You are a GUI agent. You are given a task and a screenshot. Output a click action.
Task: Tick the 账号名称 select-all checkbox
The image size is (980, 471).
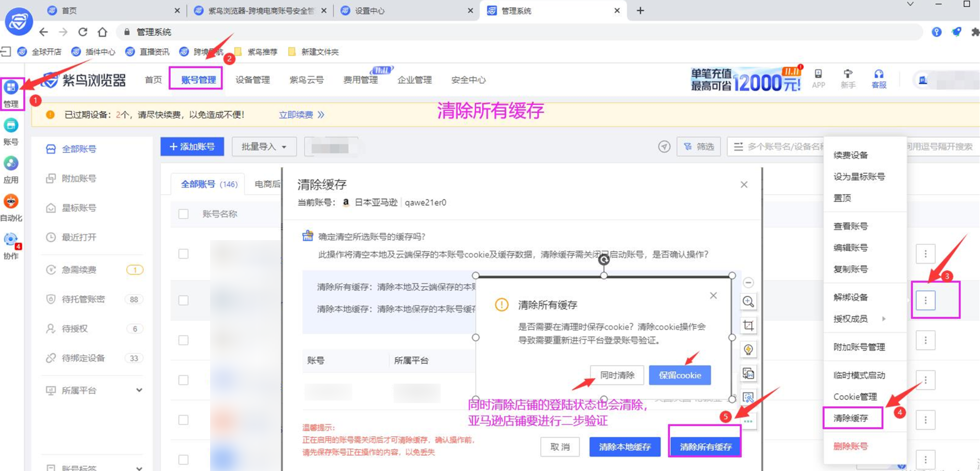pyautogui.click(x=184, y=214)
